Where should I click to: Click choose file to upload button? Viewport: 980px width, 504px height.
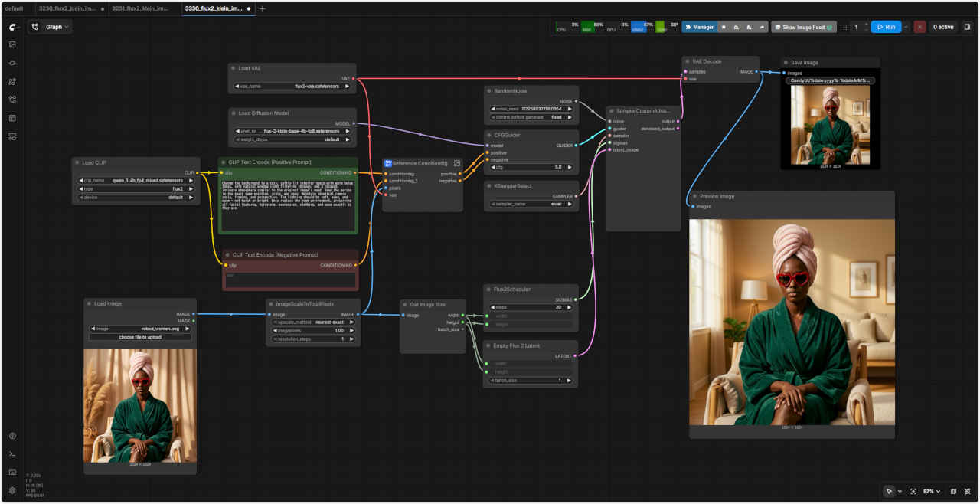coord(139,337)
